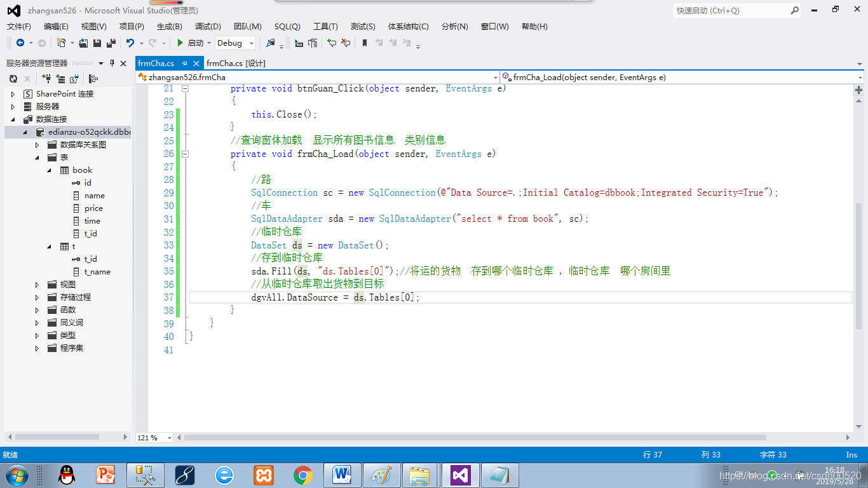This screenshot has width=868, height=488.
Task: Click the Open File toolbar icon
Action: point(83,43)
